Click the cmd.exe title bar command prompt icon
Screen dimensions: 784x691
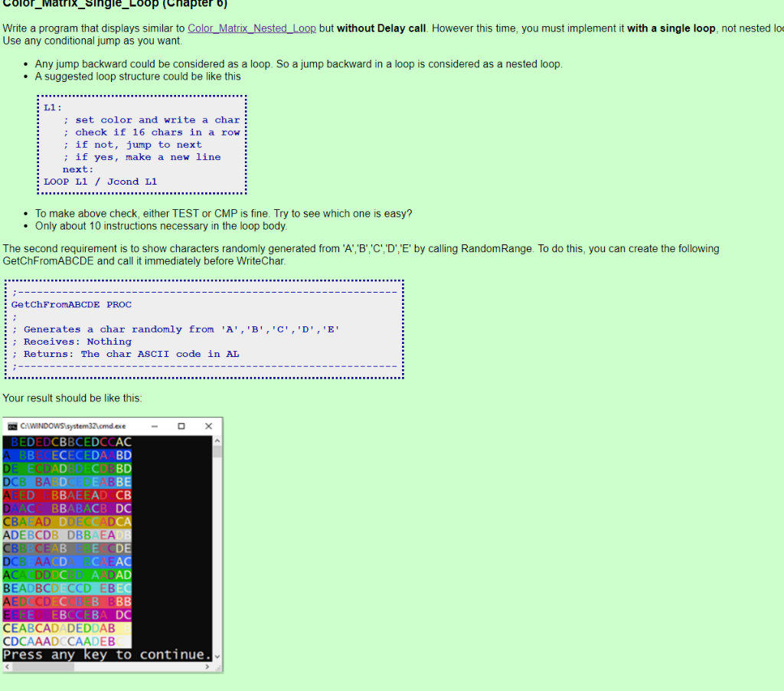click(11, 426)
